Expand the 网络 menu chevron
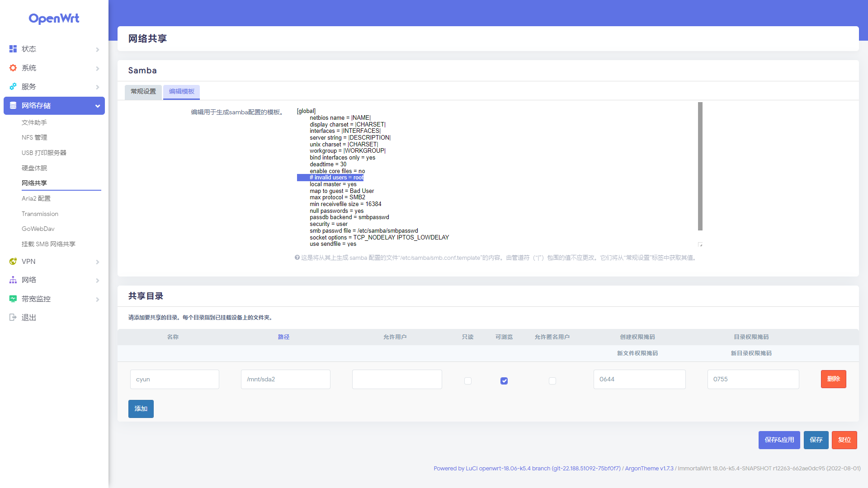 click(98, 280)
